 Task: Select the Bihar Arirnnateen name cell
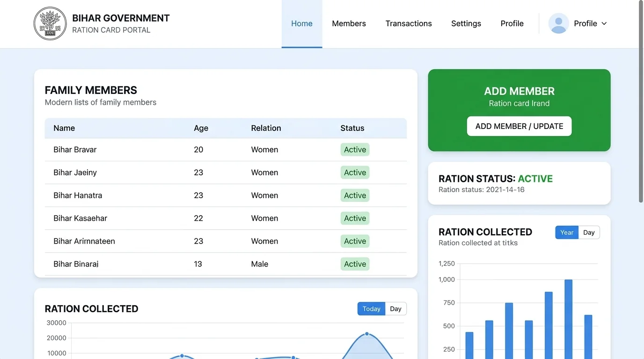pos(84,241)
